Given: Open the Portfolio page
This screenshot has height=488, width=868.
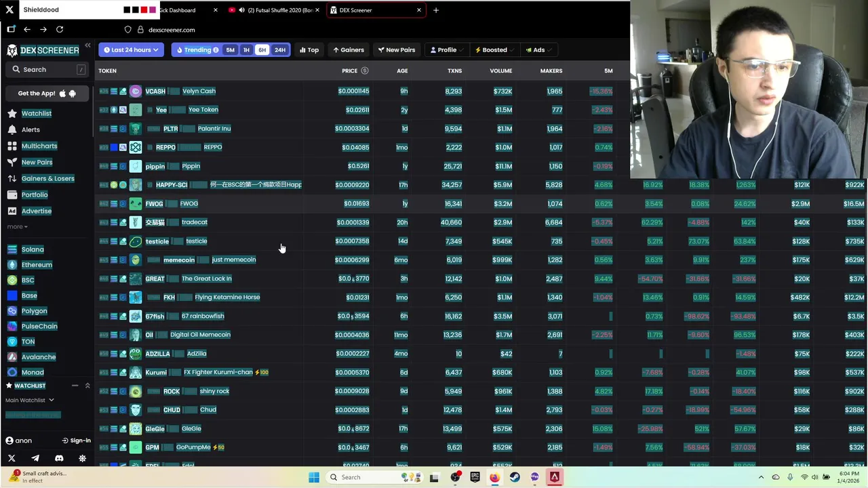Looking at the screenshot, I should click(35, 195).
